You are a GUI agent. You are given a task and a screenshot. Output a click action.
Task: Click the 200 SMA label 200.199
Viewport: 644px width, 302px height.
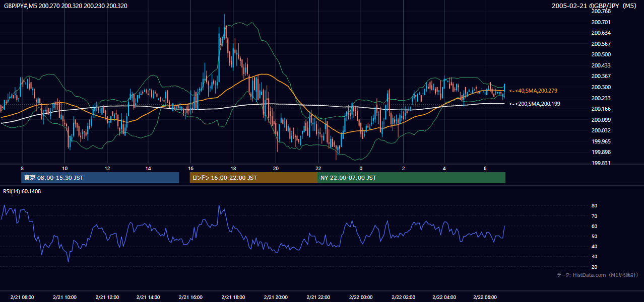534,104
